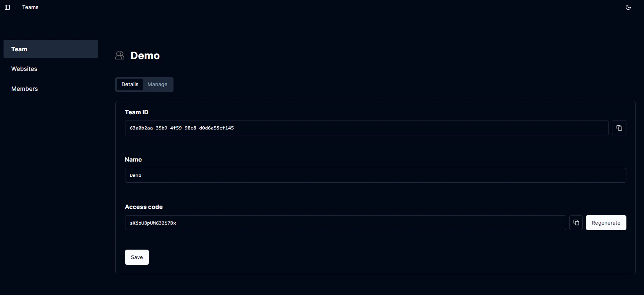Copy the Team ID using copy icon
Viewport: 644px width, 295px height.
pyautogui.click(x=619, y=128)
